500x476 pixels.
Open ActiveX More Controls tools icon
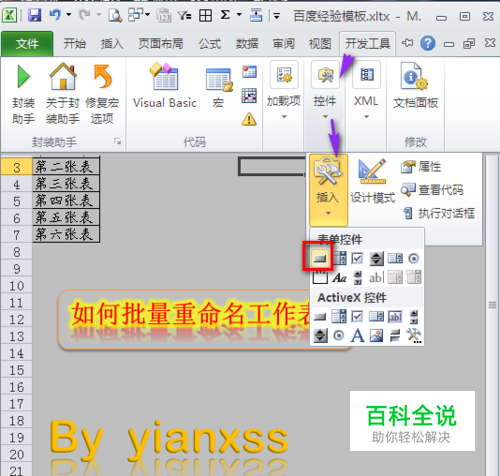tap(414, 335)
